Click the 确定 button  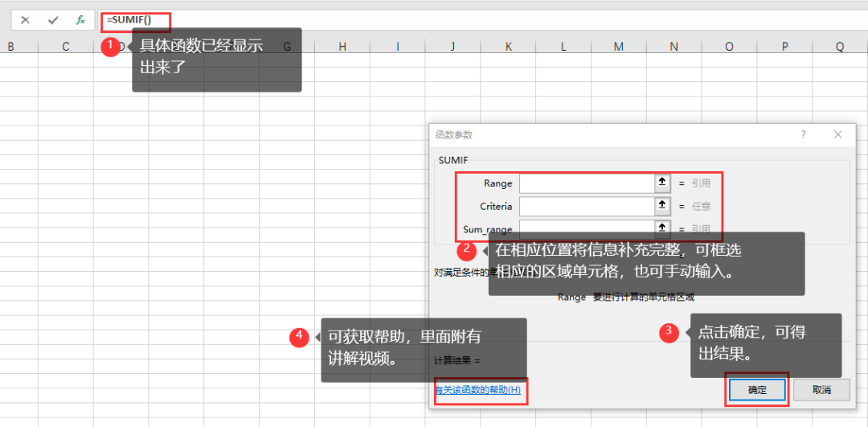757,390
